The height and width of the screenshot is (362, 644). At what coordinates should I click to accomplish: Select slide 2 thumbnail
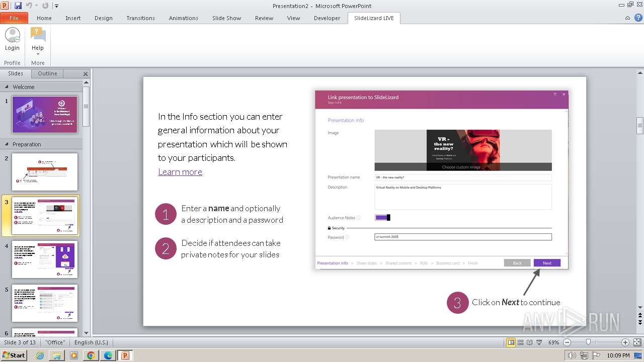point(45,172)
